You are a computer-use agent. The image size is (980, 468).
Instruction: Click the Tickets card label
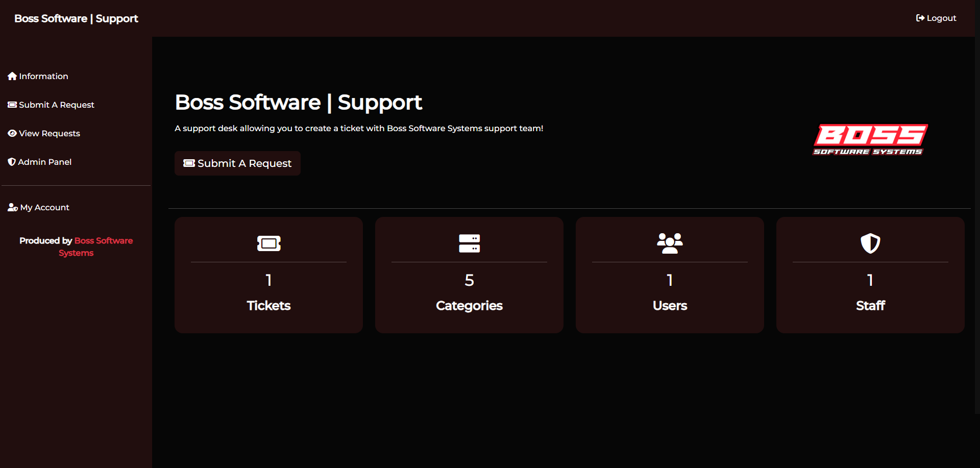(268, 305)
